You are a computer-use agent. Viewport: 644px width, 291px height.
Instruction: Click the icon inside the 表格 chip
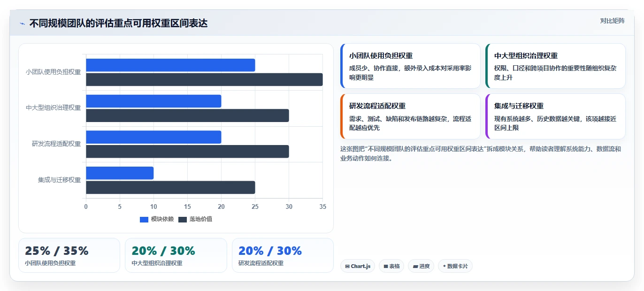pyautogui.click(x=385, y=267)
